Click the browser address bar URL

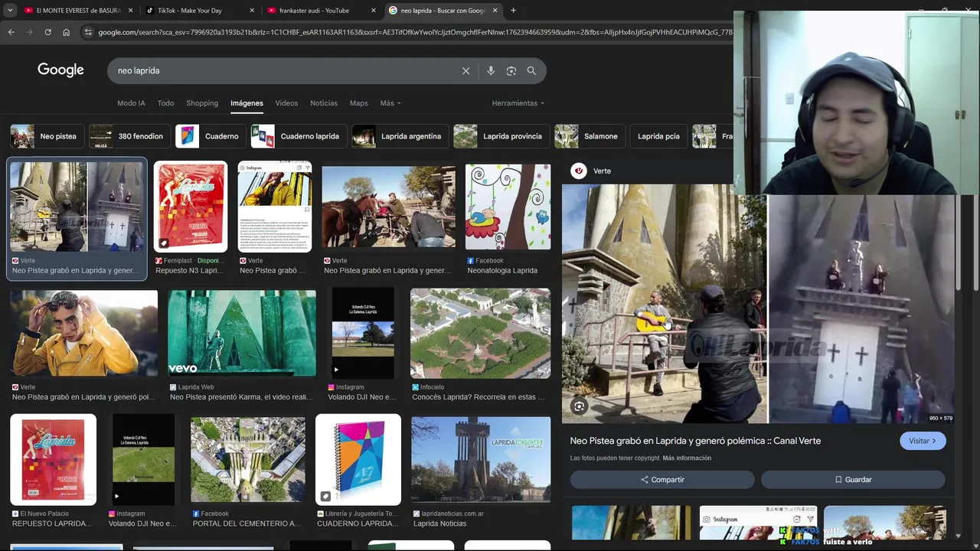[413, 32]
